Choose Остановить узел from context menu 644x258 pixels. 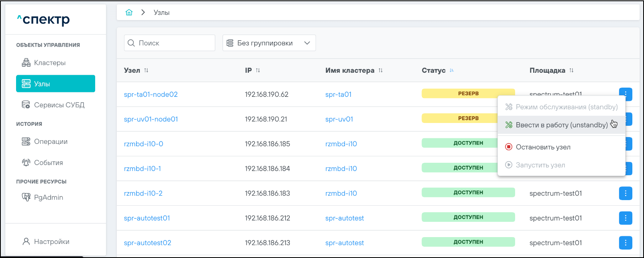tap(543, 147)
